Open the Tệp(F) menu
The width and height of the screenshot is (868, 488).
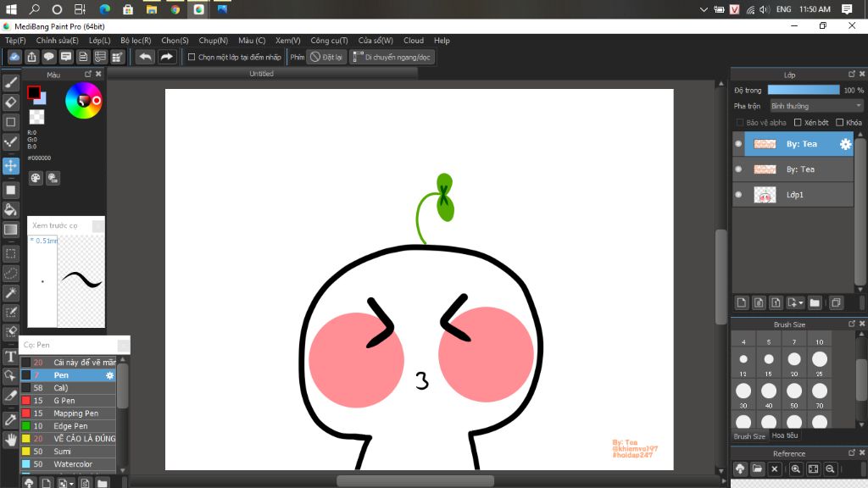click(x=15, y=41)
